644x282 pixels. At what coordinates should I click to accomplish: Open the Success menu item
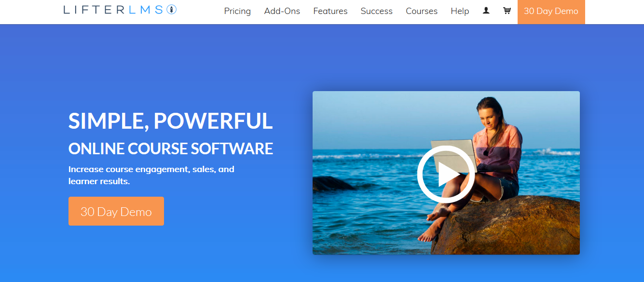coord(377,11)
